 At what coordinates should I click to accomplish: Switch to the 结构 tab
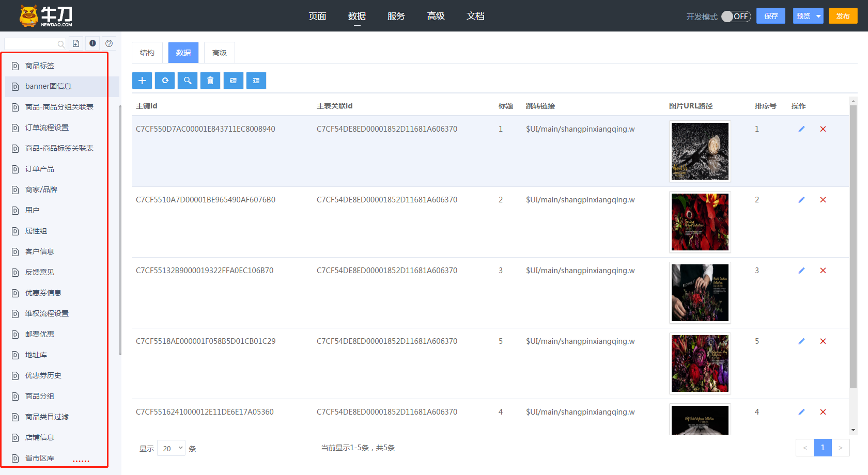tap(147, 53)
